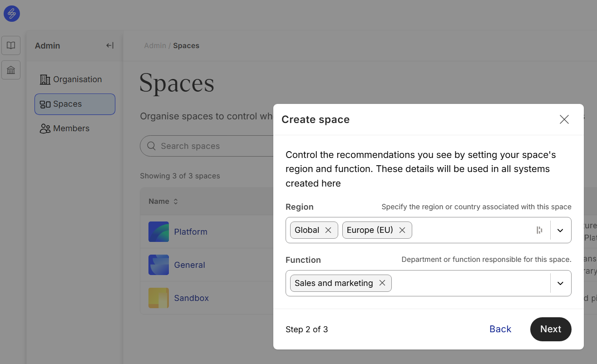Screen dimensions: 597x364
Task: Click the app logo icon at top left
Action: point(12,14)
